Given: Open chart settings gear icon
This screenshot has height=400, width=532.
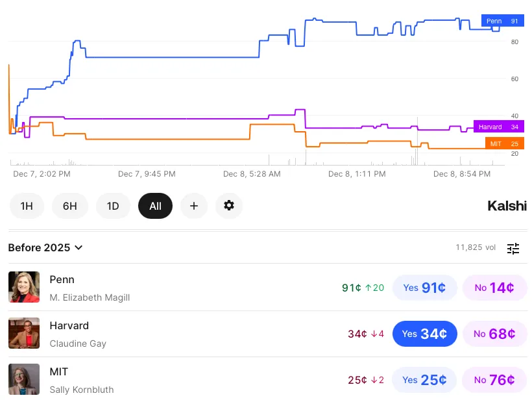Looking at the screenshot, I should pos(229,206).
